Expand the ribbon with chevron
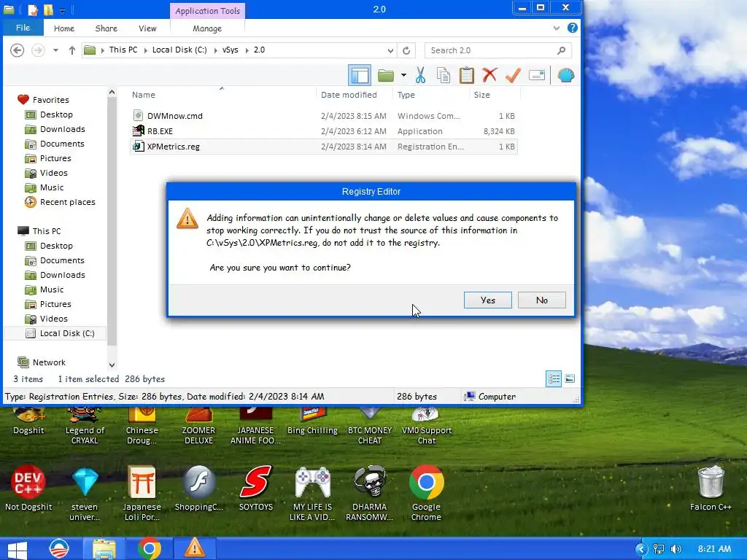 [x=557, y=28]
